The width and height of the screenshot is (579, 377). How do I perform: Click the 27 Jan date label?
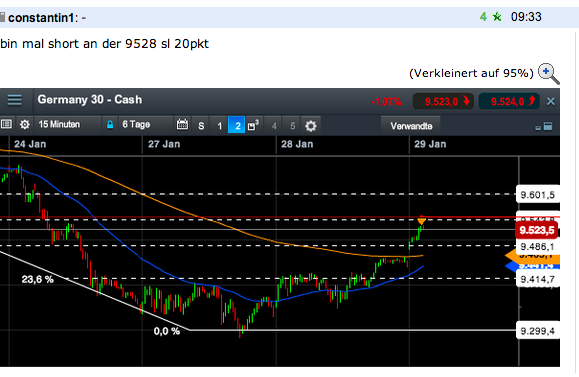[x=164, y=144]
